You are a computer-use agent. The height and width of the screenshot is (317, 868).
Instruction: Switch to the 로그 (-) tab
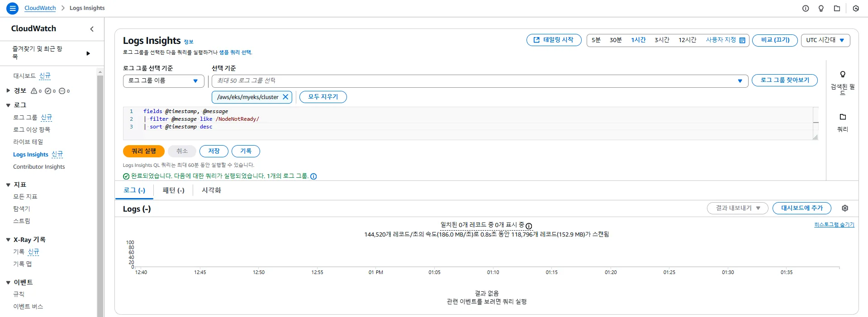tap(134, 190)
